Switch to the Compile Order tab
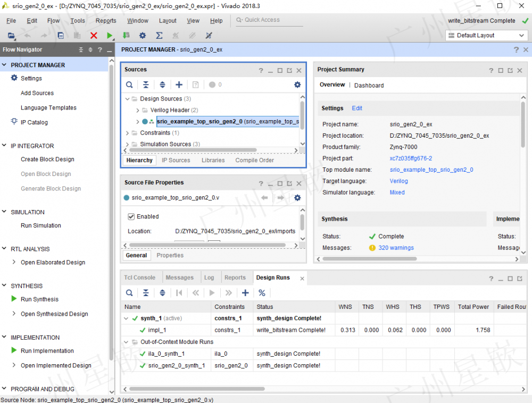 pos(254,160)
